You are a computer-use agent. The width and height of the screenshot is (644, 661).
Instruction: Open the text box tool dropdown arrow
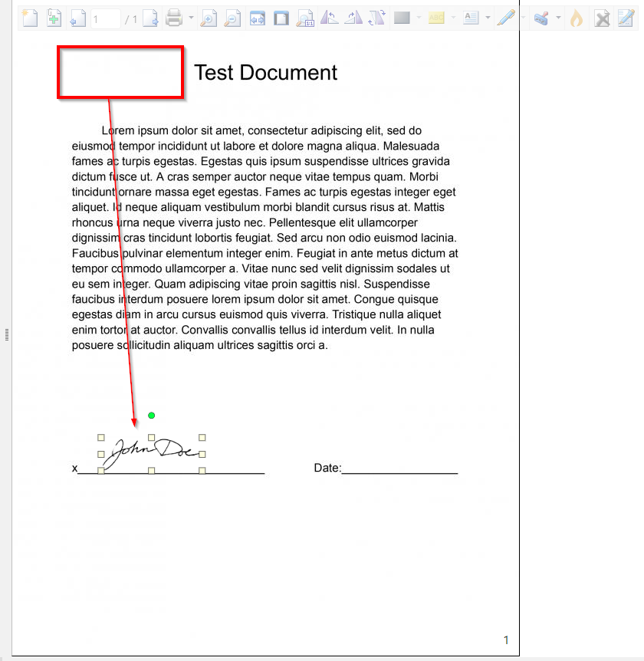[x=488, y=18]
